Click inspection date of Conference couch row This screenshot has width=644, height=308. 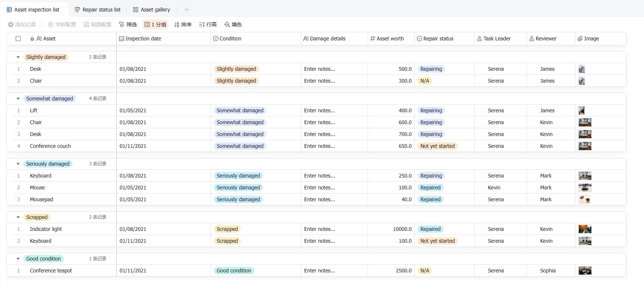point(163,146)
